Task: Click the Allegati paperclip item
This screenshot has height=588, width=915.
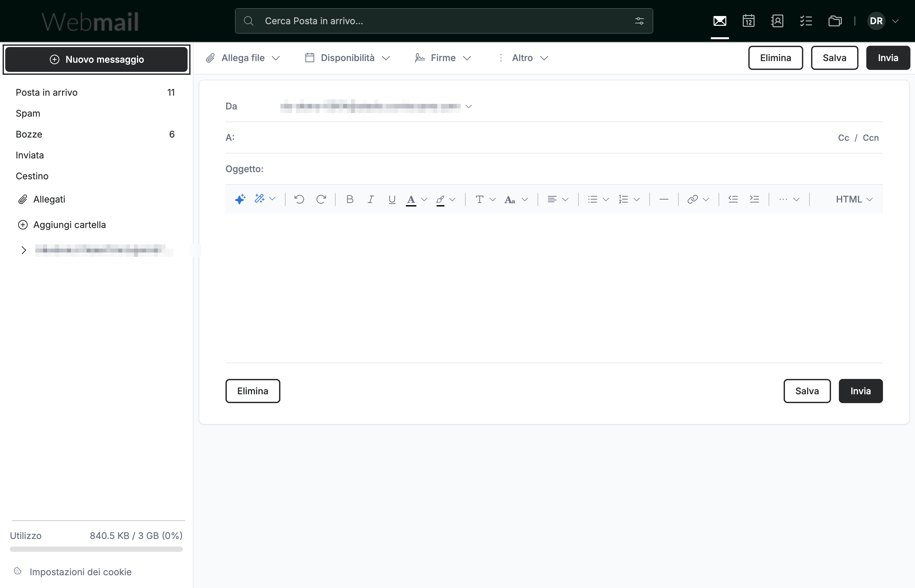Action: 42,199
